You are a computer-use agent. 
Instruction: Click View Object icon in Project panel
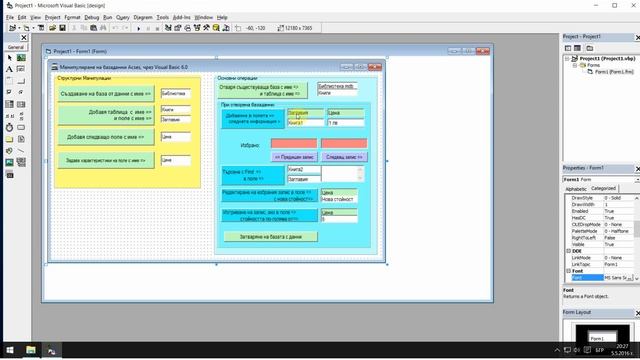click(578, 48)
